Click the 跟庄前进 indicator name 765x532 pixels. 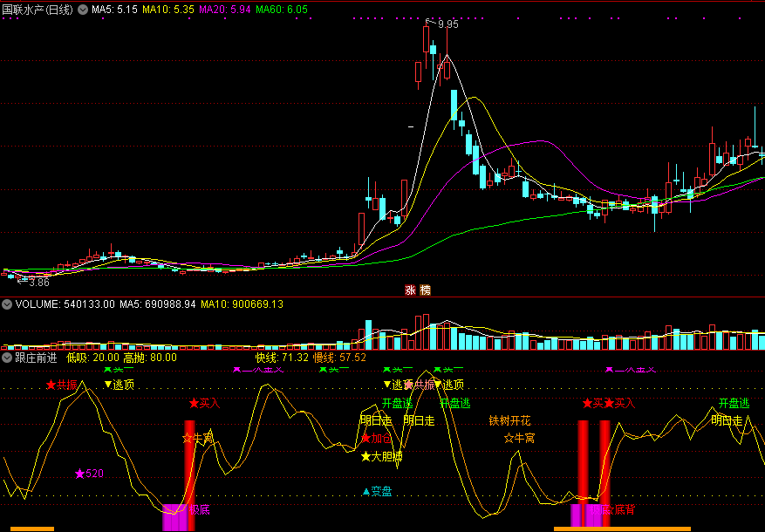(x=36, y=358)
